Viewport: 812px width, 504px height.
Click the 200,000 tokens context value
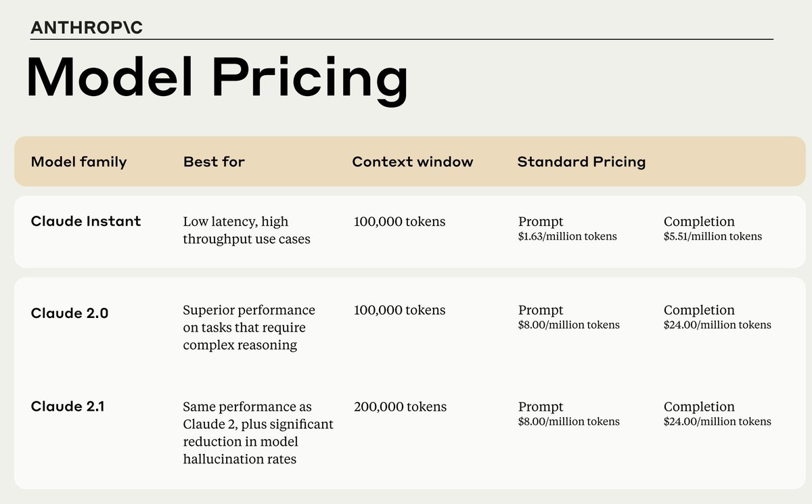400,407
